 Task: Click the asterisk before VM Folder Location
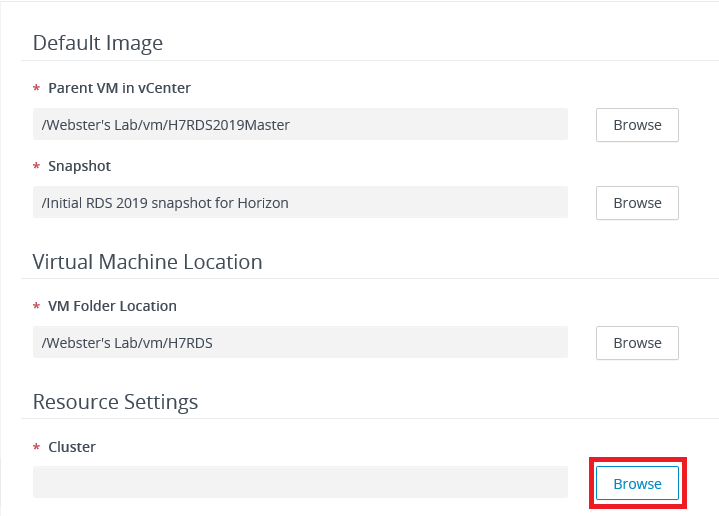pyautogui.click(x=37, y=307)
